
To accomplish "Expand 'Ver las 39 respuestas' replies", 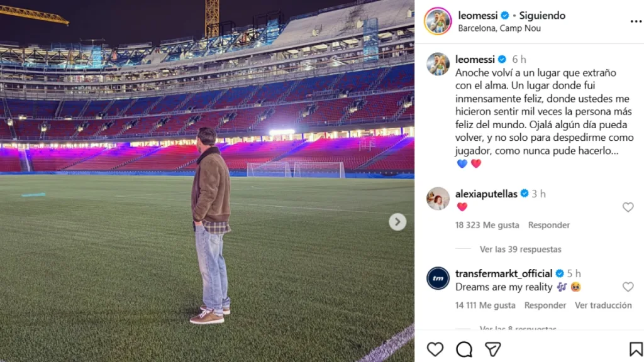I will pos(520,250).
